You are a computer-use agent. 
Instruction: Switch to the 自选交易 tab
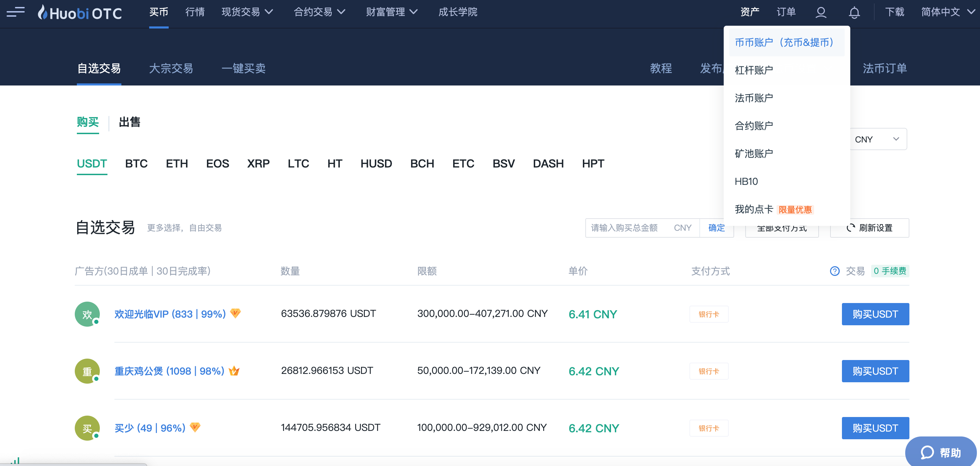(x=99, y=68)
